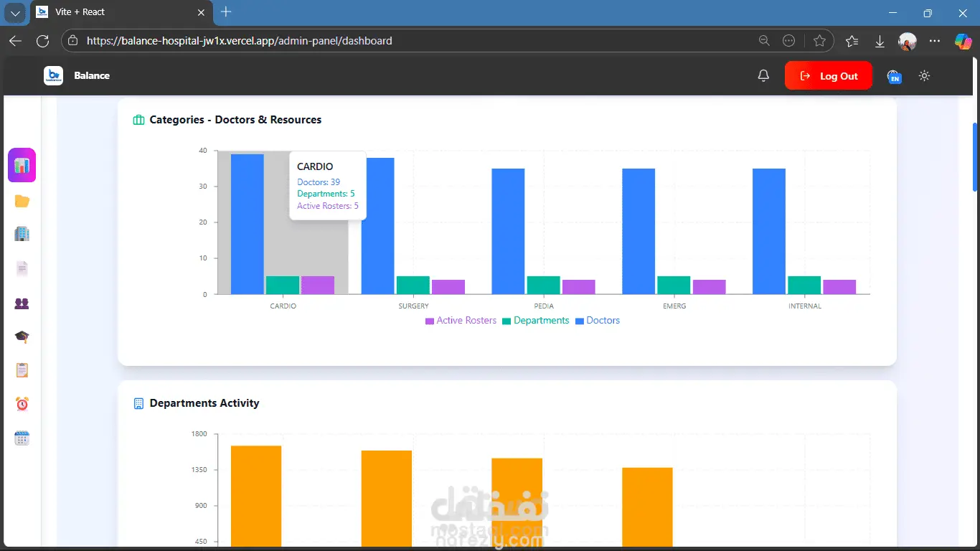Select the document page sidebar icon
The height and width of the screenshot is (551, 980).
coord(22,268)
